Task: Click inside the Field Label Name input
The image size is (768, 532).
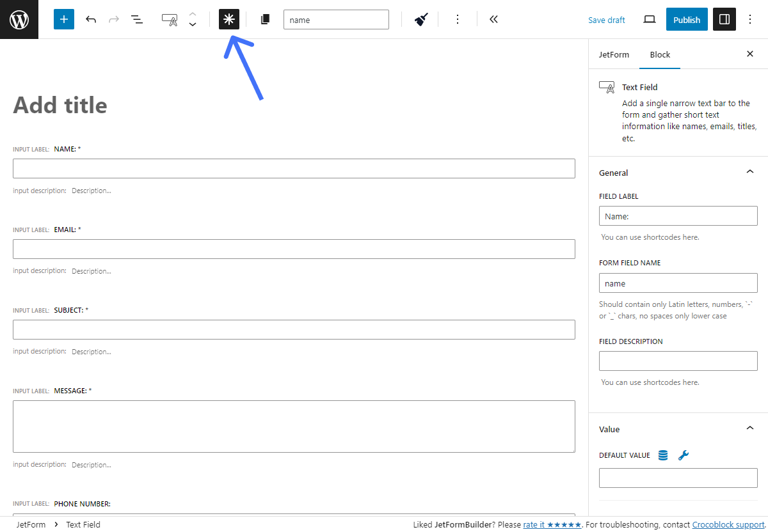Action: tap(678, 215)
